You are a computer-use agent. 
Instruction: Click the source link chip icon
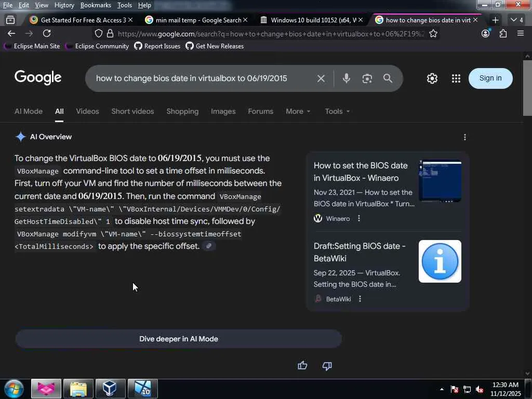(x=209, y=246)
